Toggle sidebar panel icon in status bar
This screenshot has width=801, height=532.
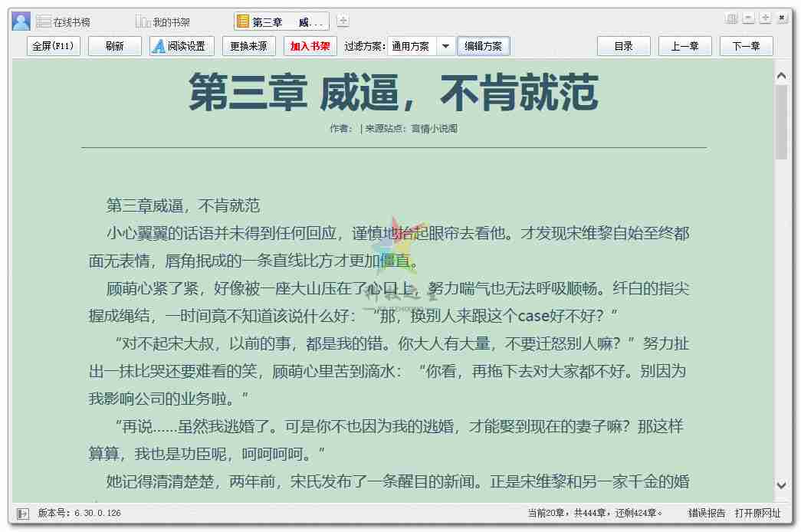tap(22, 513)
